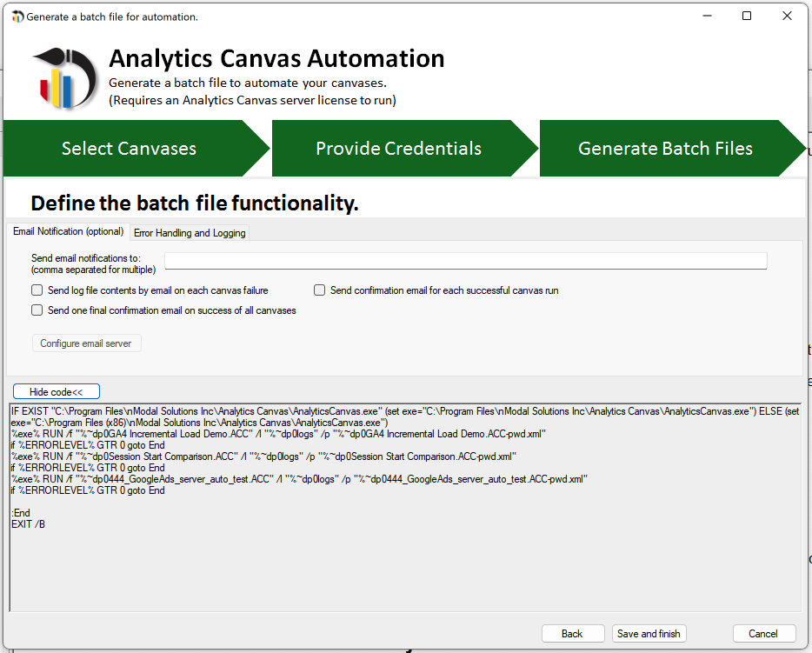Minimize the automation dialog window
The image size is (812, 653).
pyautogui.click(x=707, y=16)
